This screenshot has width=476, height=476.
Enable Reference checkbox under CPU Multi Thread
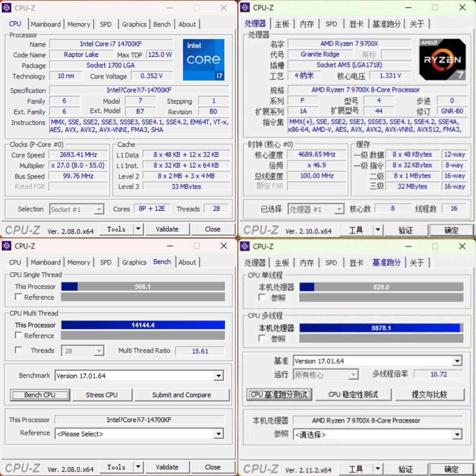(18, 335)
